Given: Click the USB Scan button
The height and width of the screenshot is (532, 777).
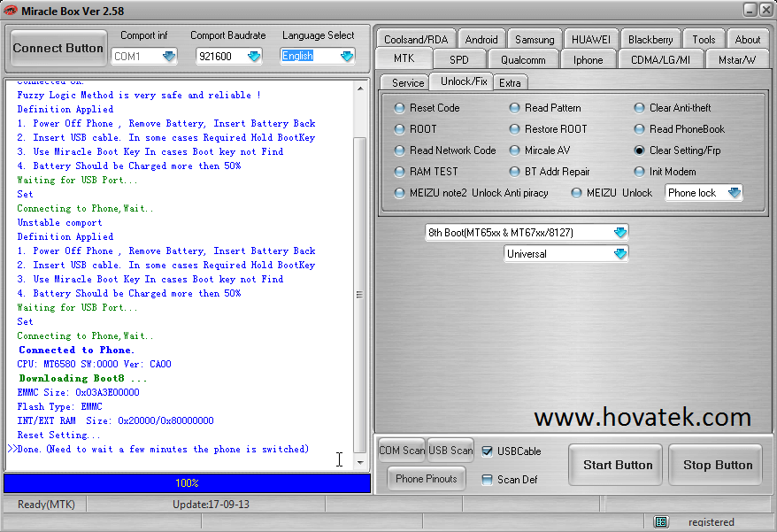Looking at the screenshot, I should [450, 451].
